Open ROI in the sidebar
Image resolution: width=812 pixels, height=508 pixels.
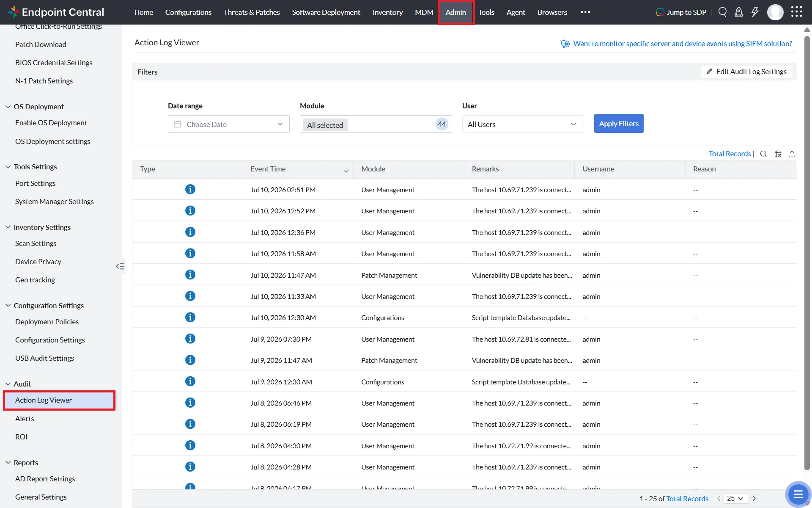pos(21,437)
